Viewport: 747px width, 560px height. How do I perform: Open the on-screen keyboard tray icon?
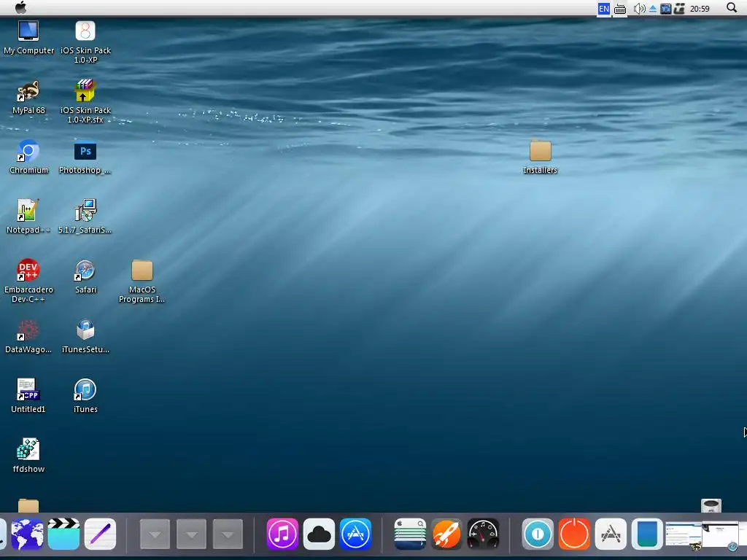pos(620,9)
